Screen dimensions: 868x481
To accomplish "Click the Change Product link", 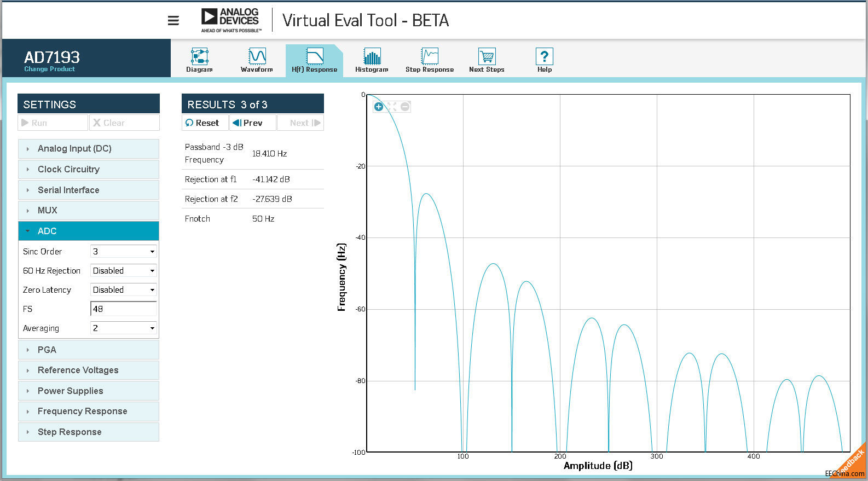I will tap(49, 69).
